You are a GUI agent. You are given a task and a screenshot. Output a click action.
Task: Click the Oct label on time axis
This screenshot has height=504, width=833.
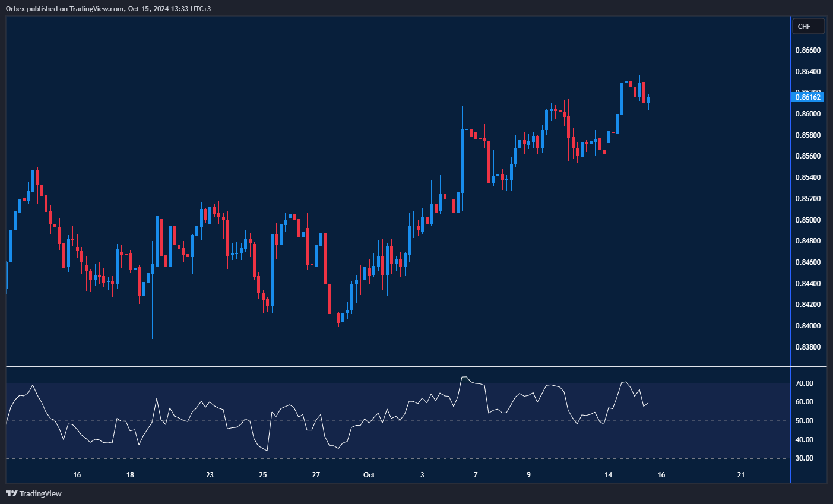click(x=369, y=475)
